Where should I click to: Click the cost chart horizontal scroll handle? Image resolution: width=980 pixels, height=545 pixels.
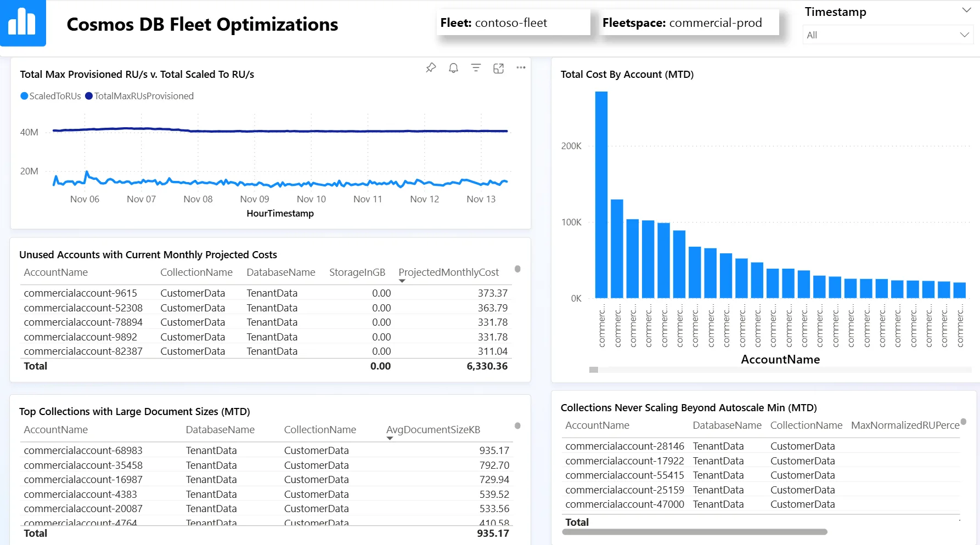(x=593, y=370)
